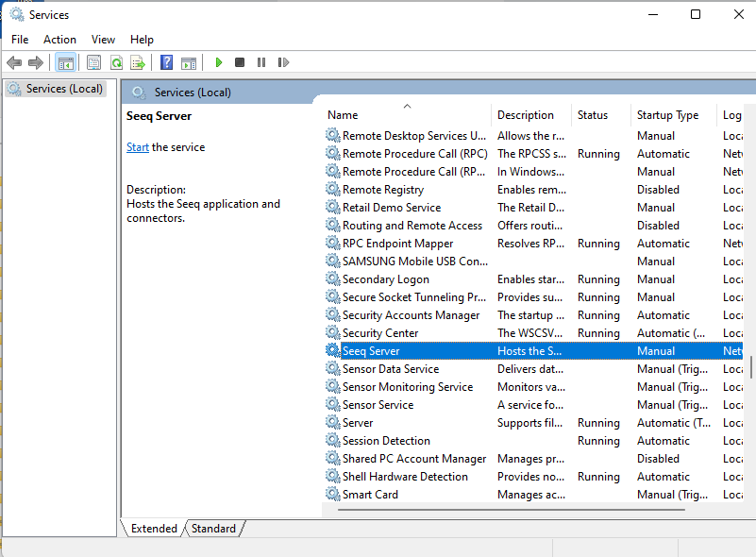Refresh the services list with the refresh icon
The height and width of the screenshot is (557, 756).
(x=115, y=62)
